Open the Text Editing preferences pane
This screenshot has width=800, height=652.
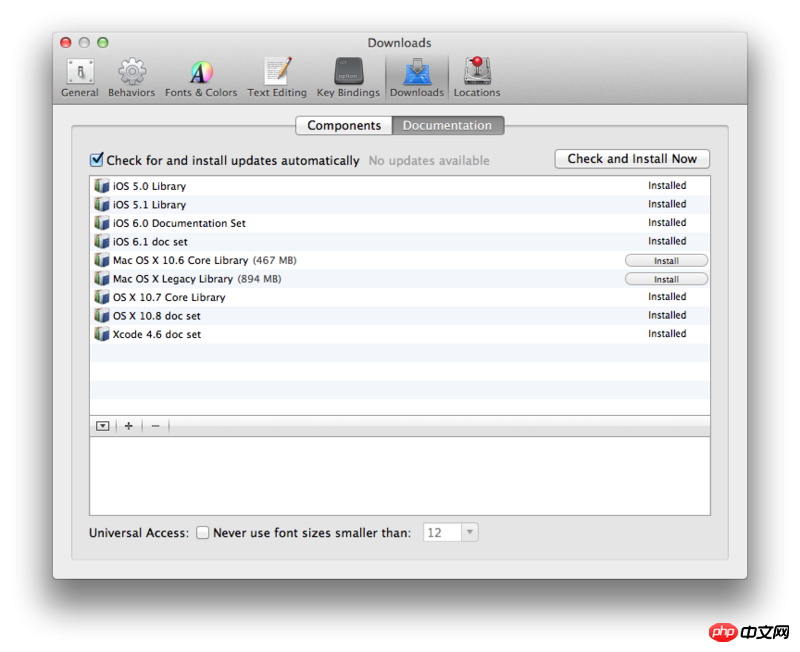pos(277,78)
